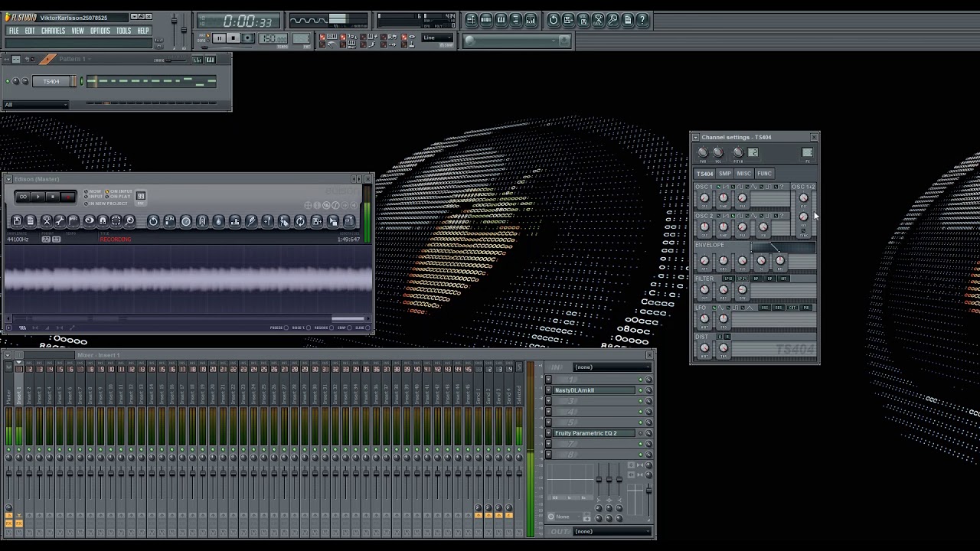Open the CHANNELS menu
This screenshot has height=551, width=980.
(x=53, y=31)
